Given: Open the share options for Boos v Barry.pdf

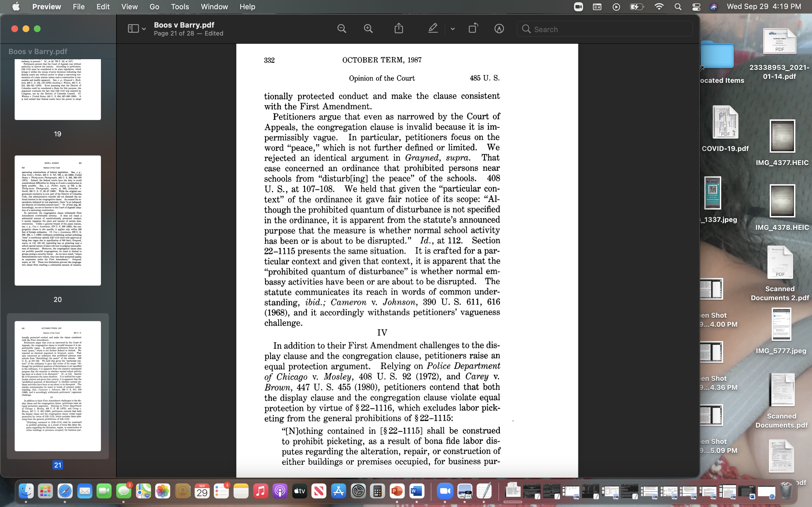Looking at the screenshot, I should (398, 28).
